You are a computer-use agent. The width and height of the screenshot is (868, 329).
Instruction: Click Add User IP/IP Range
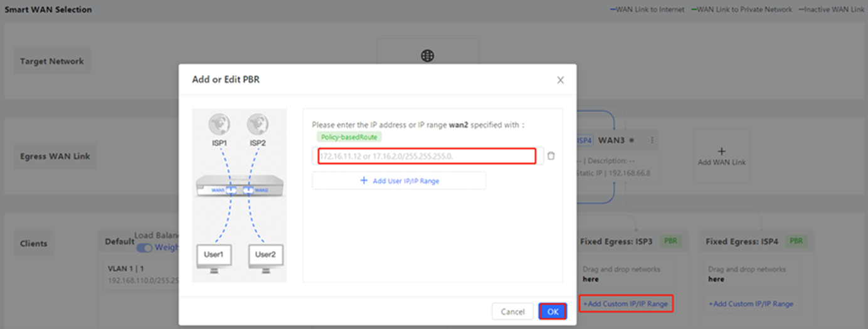pos(399,180)
